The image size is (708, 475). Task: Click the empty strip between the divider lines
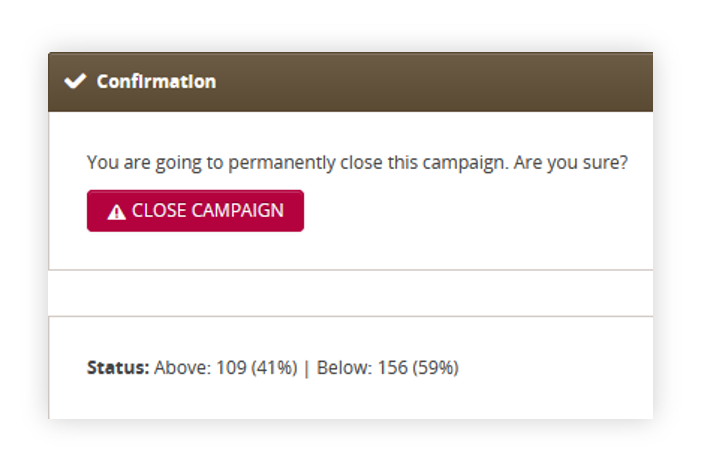[x=350, y=293]
